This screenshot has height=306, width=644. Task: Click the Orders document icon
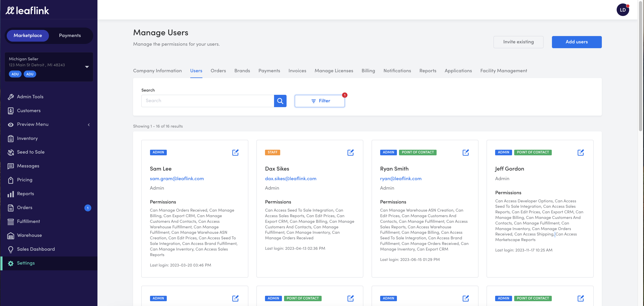pos(11,208)
